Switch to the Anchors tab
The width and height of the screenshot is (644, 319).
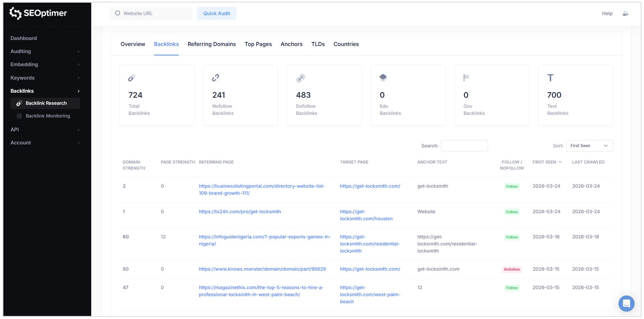point(291,44)
